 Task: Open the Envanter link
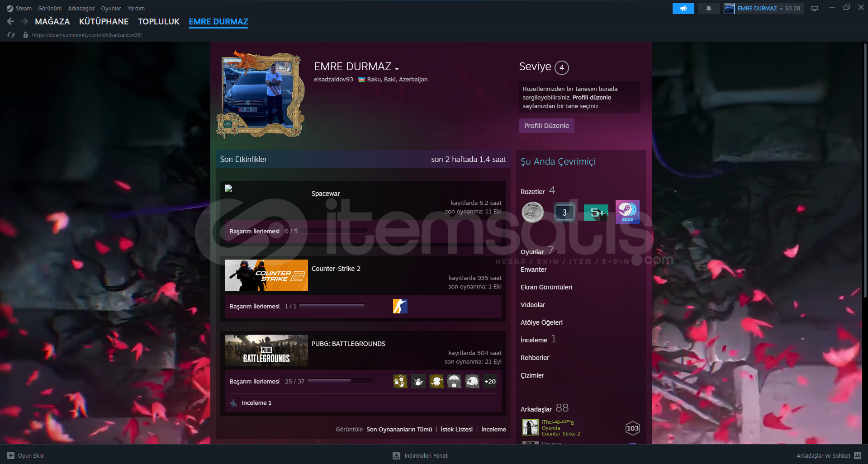tap(534, 270)
